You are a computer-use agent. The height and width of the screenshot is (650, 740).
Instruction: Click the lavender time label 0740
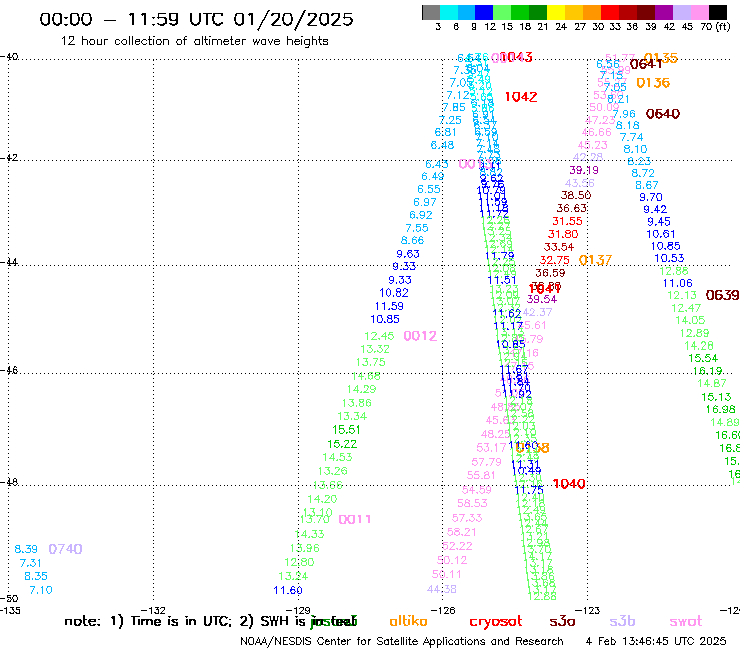(x=65, y=549)
